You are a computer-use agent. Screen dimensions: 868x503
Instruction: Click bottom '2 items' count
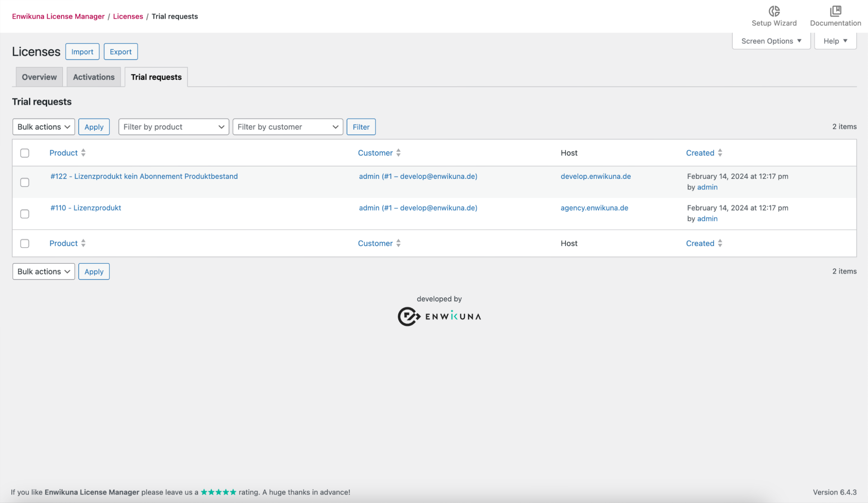tap(844, 271)
